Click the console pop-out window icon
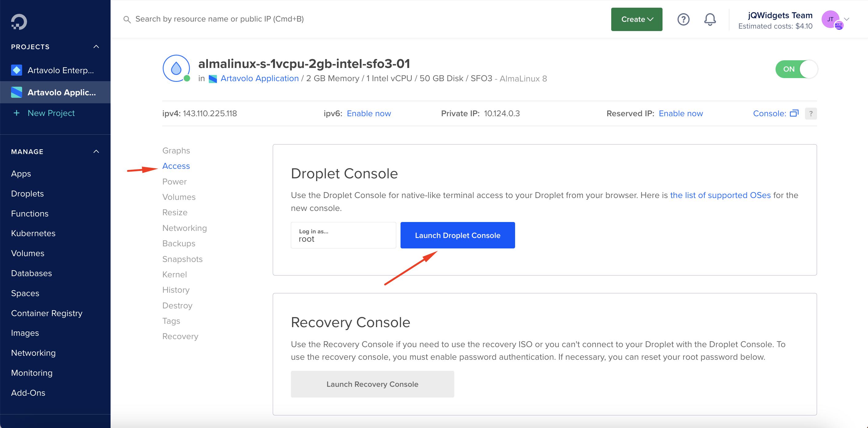Viewport: 868px width, 428px height. point(794,113)
